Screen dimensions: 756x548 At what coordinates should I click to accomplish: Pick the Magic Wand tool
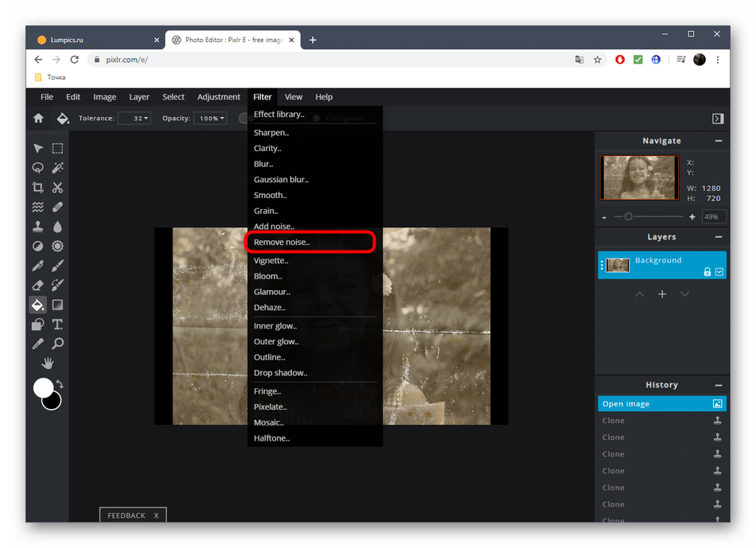click(x=57, y=168)
